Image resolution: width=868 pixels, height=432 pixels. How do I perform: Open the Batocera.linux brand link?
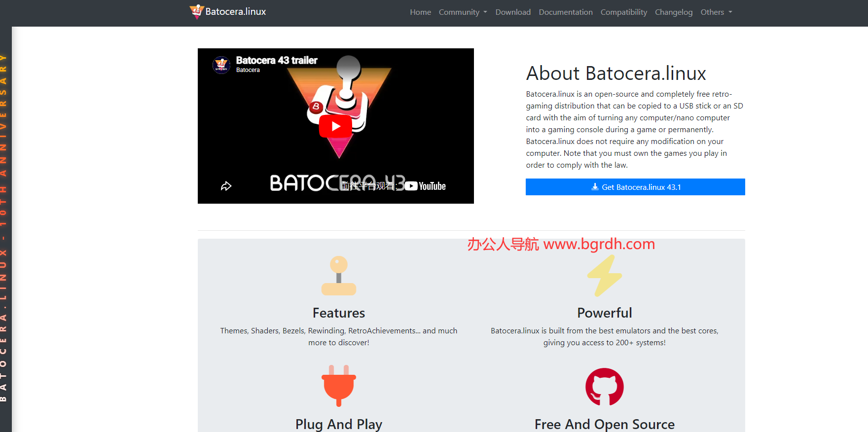(228, 11)
